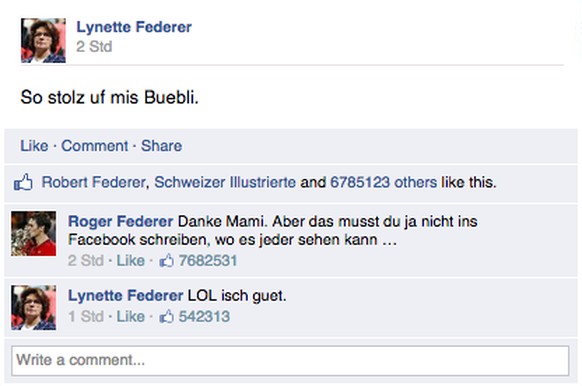Like the post by Lynette Federer
Screen dimensions: 582x386
point(34,146)
